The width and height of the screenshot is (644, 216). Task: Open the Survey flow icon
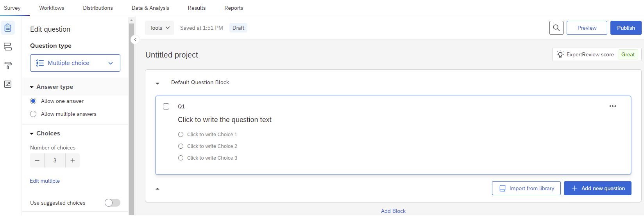[8, 47]
